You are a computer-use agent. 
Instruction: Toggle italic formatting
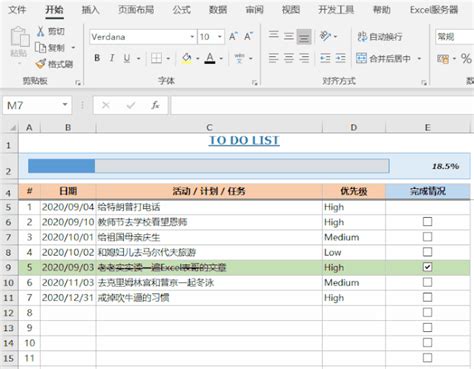[x=112, y=58]
